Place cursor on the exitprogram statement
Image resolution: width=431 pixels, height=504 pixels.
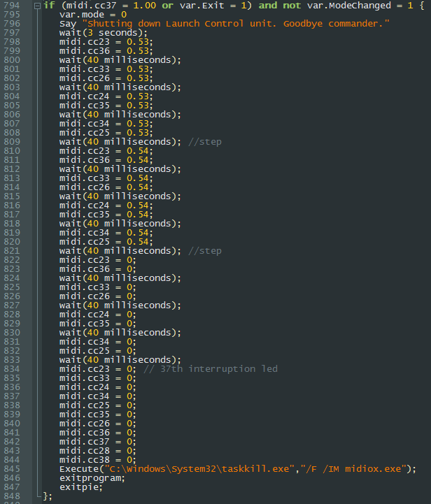92,478
